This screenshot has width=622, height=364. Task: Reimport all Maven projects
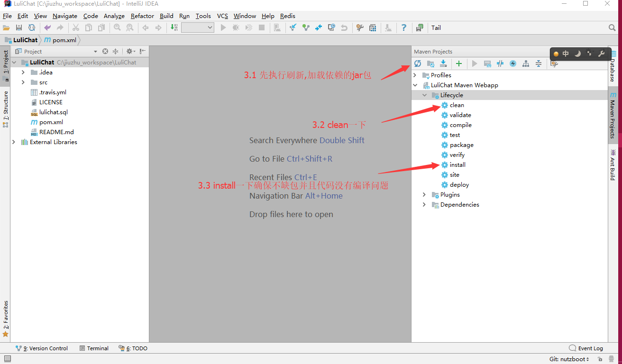click(418, 64)
